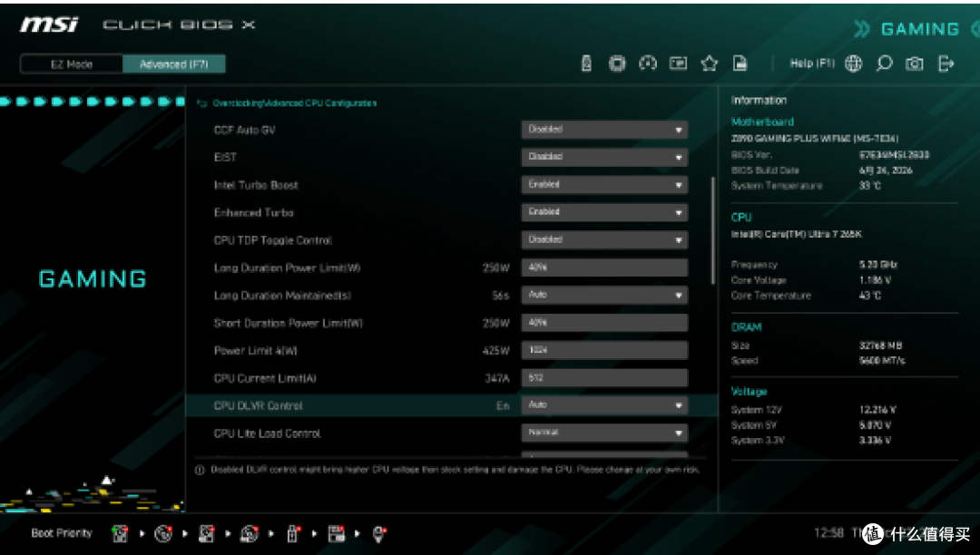The image size is (980, 555).
Task: Click the CPU chip icon in toolbar
Action: (x=617, y=63)
